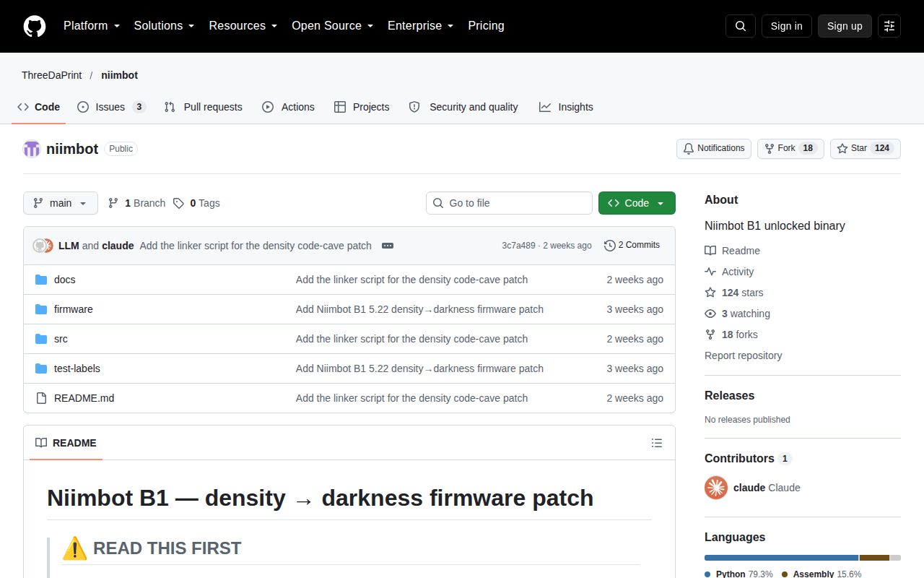Open the README outline list icon

click(657, 443)
